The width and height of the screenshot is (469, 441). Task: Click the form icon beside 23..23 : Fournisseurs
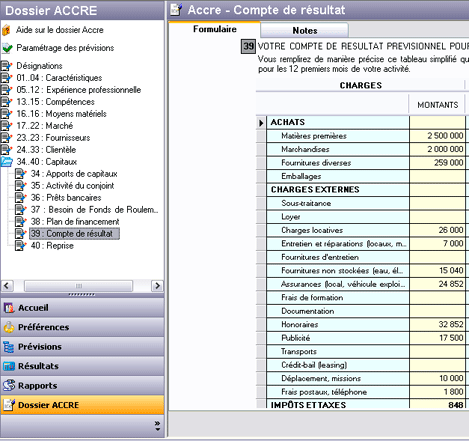pyautogui.click(x=6, y=138)
